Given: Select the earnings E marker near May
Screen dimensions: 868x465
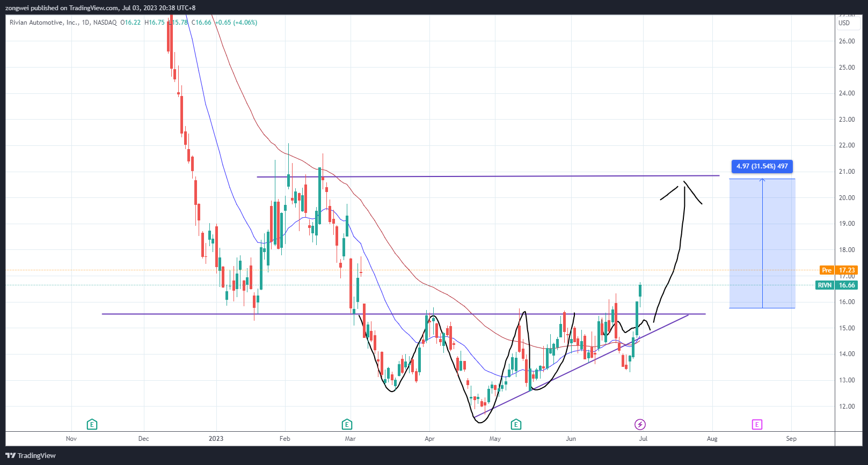Looking at the screenshot, I should (x=516, y=424).
